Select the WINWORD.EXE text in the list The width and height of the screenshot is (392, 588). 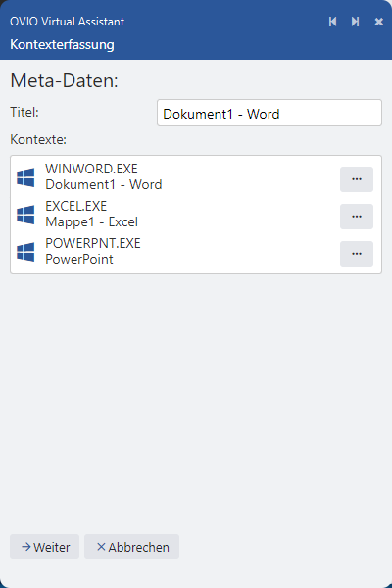91,169
